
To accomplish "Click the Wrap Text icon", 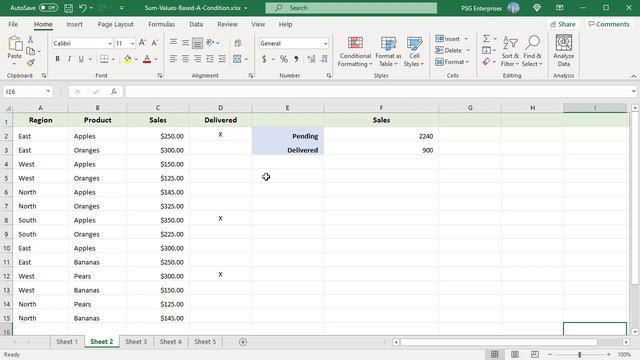I will click(x=238, y=43).
